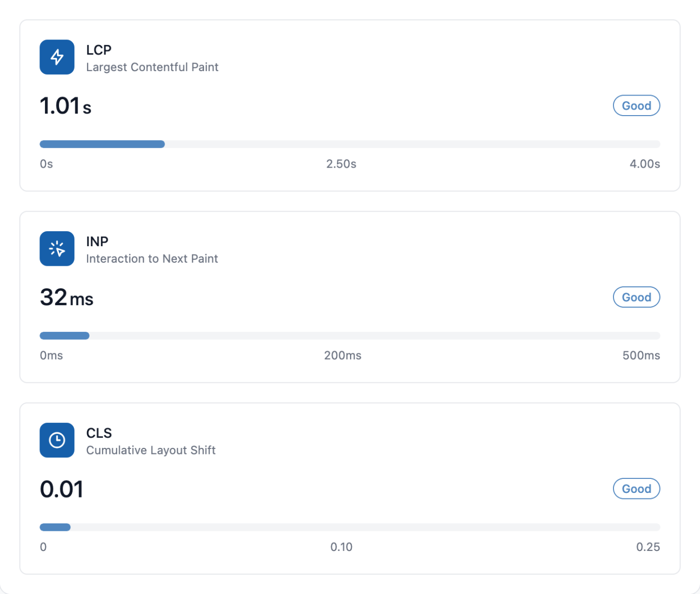Image resolution: width=700 pixels, height=594 pixels.
Task: Click the LCP lightning bolt icon
Action: pyautogui.click(x=57, y=57)
